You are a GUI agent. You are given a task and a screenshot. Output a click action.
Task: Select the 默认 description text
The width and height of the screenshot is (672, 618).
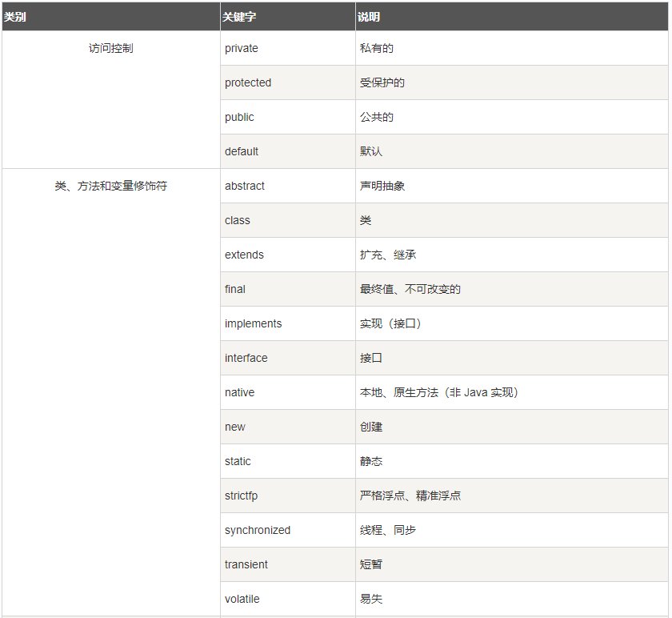tap(370, 151)
